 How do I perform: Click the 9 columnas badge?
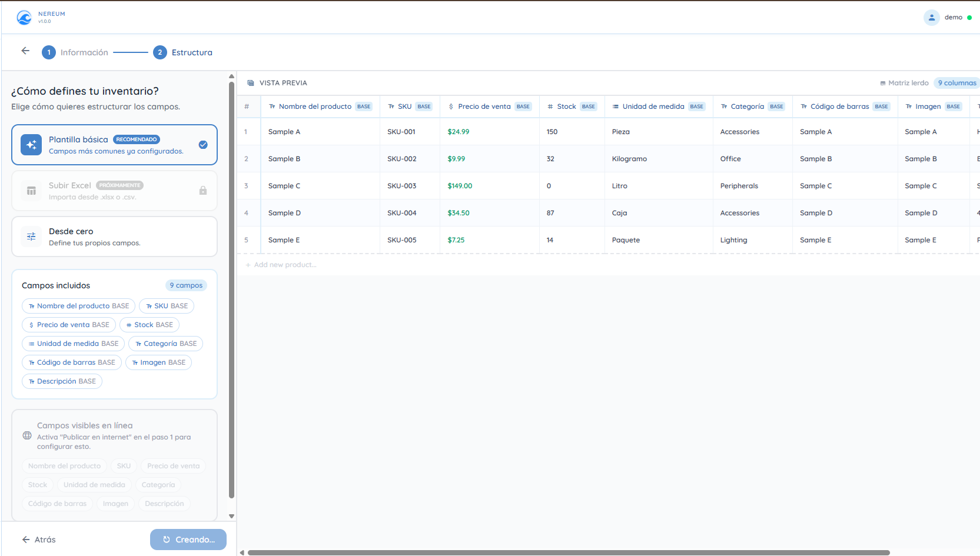click(957, 83)
